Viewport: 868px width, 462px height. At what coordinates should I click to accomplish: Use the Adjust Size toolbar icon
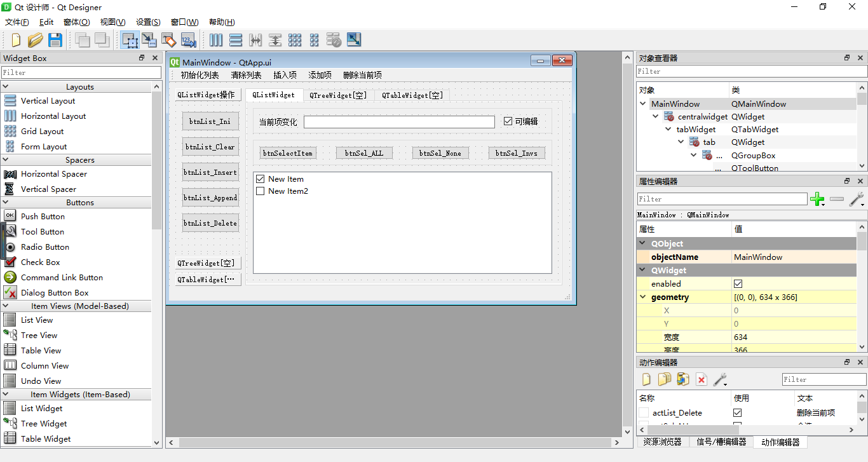(354, 39)
